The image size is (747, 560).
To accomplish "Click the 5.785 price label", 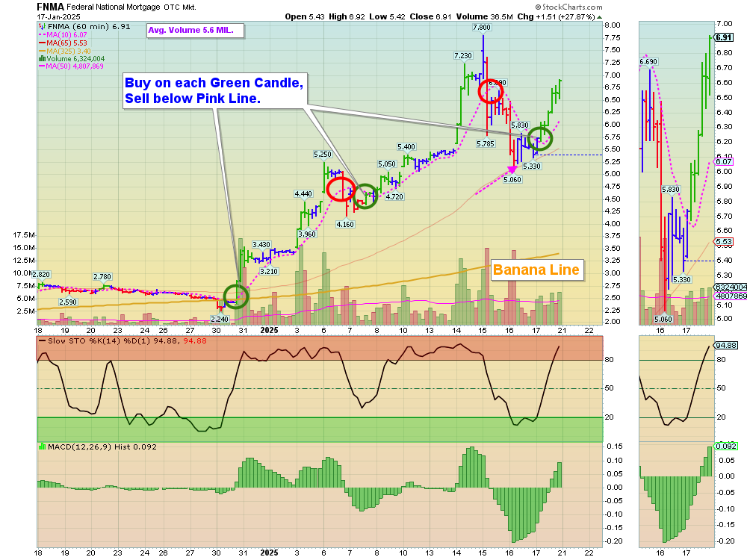I will tap(486, 144).
